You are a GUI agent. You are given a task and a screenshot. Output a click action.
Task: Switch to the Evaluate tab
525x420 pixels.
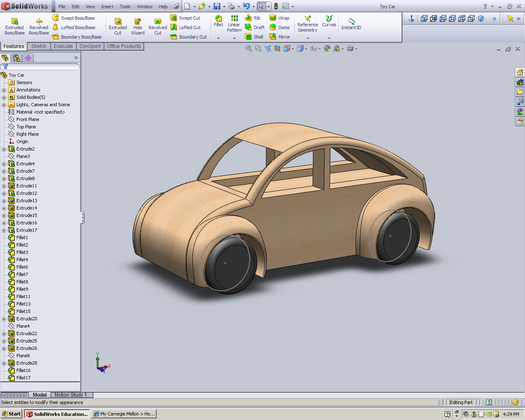(63, 46)
